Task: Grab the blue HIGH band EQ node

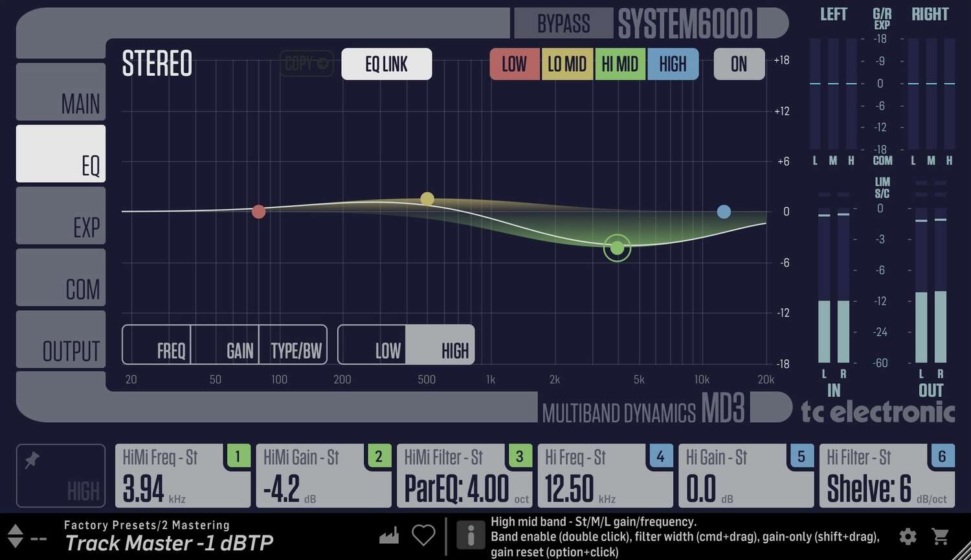Action: (724, 211)
